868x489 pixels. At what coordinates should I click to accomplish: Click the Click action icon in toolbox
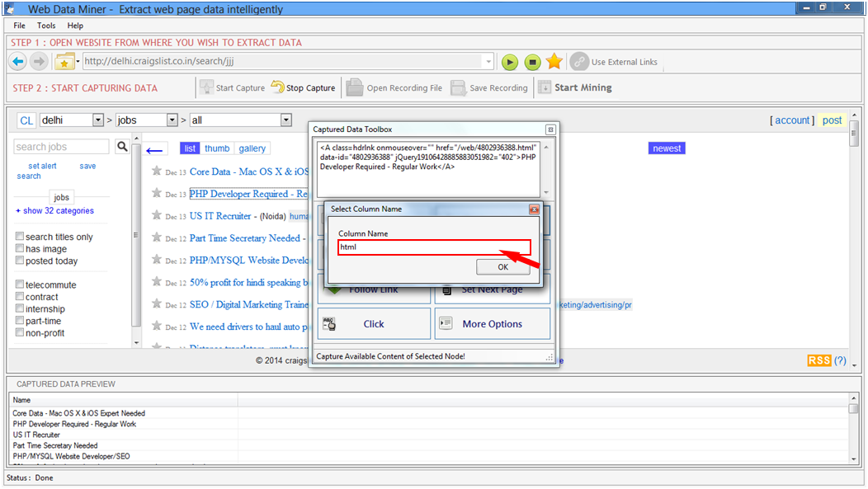329,324
